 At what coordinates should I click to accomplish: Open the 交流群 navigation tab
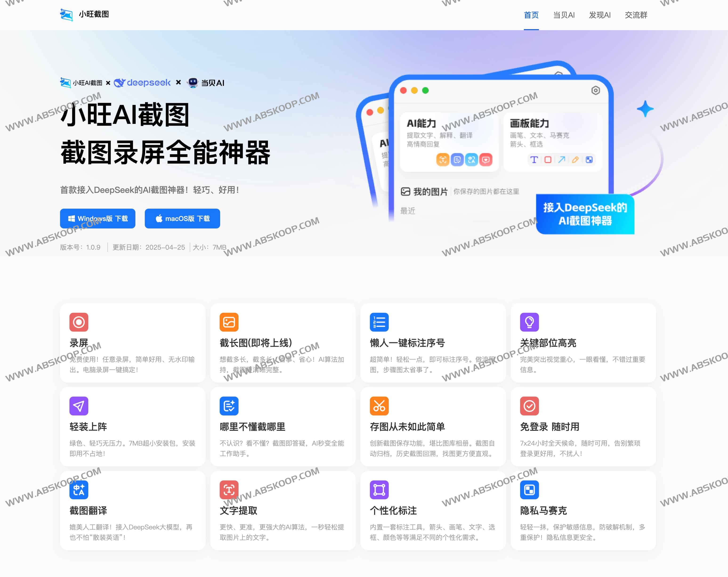pos(636,15)
